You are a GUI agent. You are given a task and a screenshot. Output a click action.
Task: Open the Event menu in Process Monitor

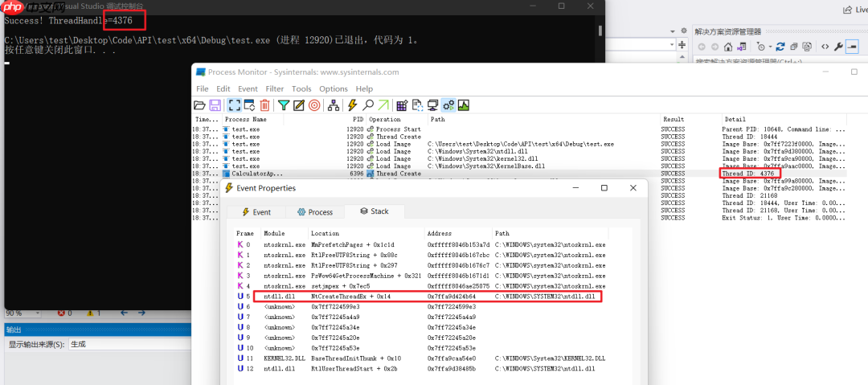point(248,88)
